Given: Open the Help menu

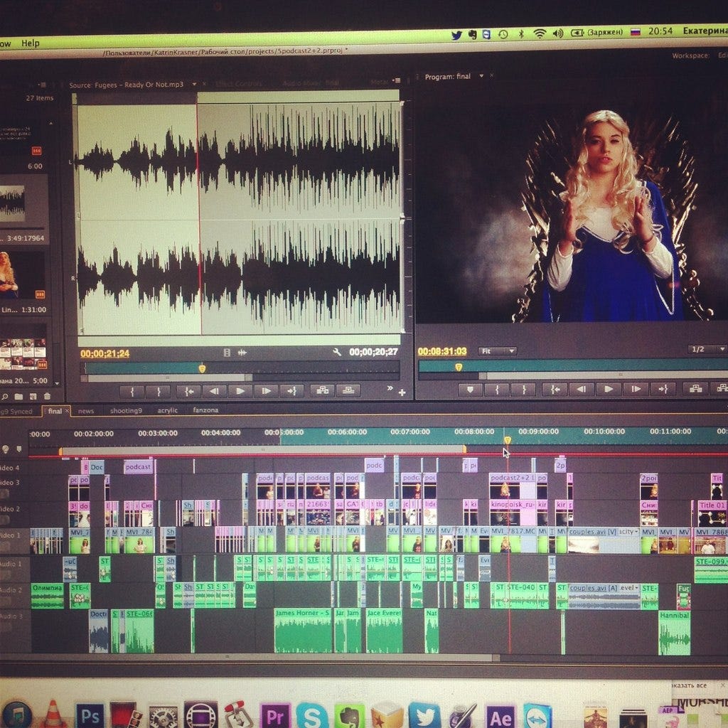Looking at the screenshot, I should (x=30, y=43).
